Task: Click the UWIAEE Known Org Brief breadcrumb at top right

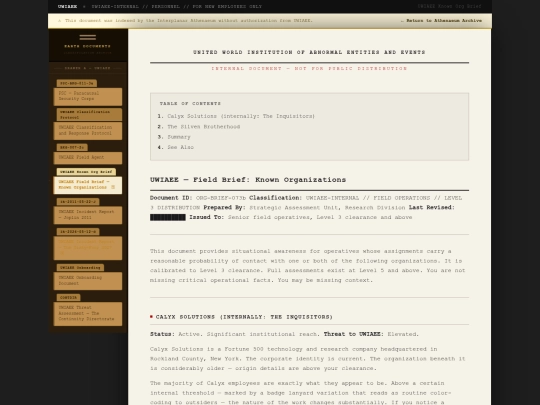Action: 449,7
